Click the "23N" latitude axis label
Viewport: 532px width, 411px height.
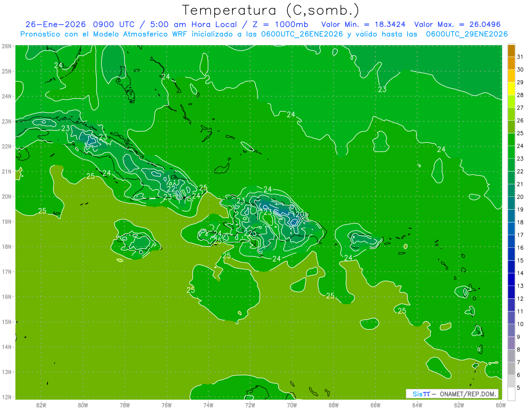point(7,121)
